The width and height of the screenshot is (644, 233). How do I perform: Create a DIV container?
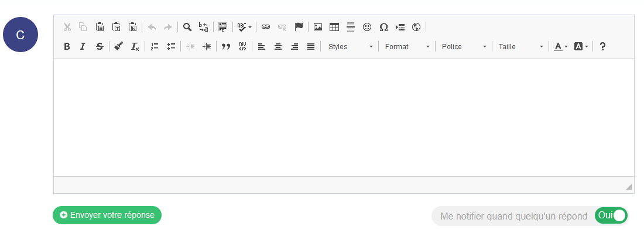click(242, 46)
